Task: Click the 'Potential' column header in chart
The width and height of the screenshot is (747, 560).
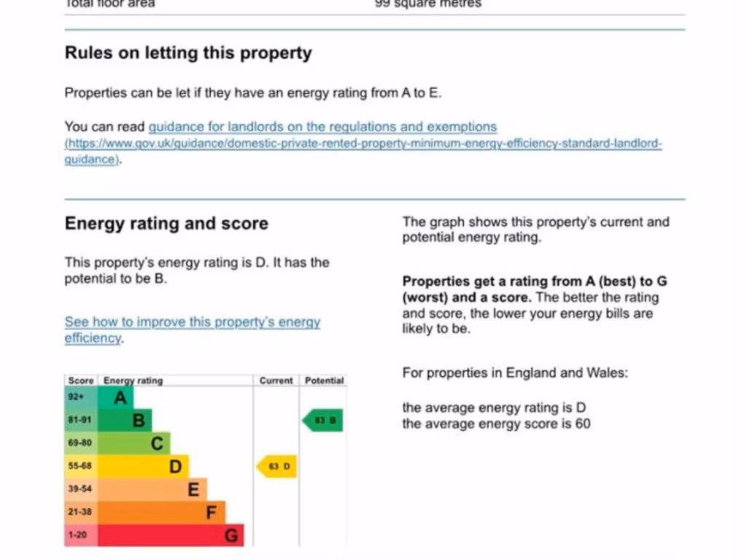Action: pos(324,381)
